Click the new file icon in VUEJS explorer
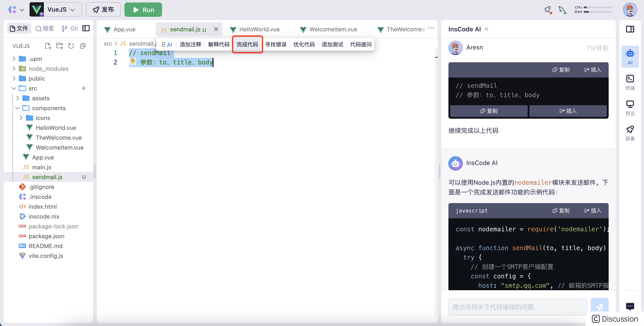This screenshot has width=644, height=326. pyautogui.click(x=48, y=46)
